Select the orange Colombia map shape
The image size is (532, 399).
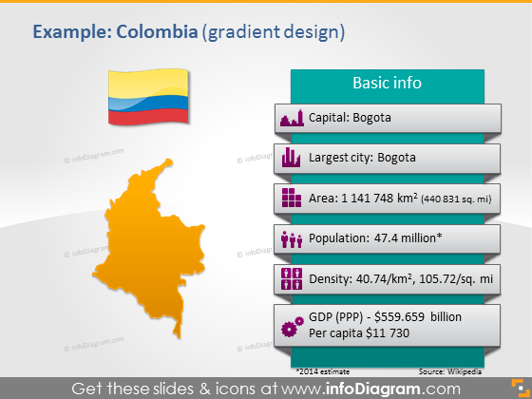click(149, 248)
